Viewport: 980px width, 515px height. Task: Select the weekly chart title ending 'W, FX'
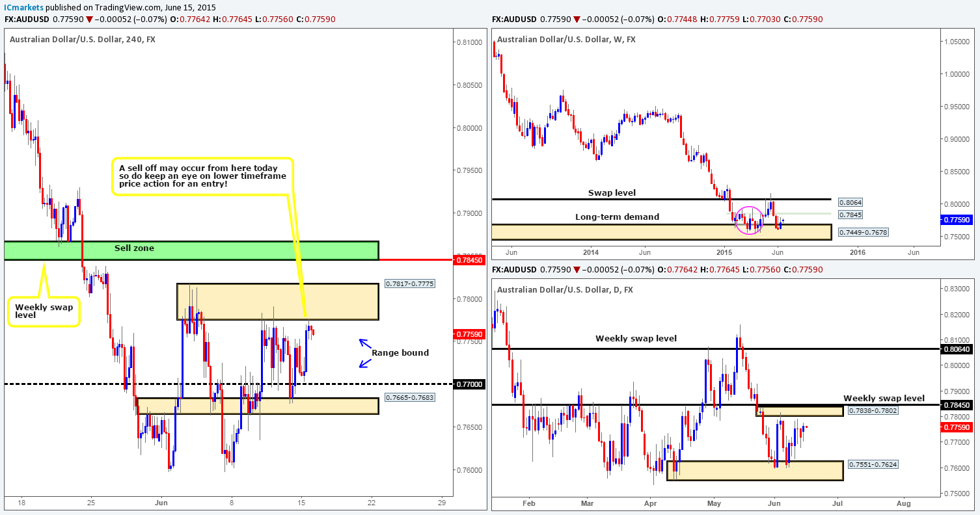coord(567,40)
